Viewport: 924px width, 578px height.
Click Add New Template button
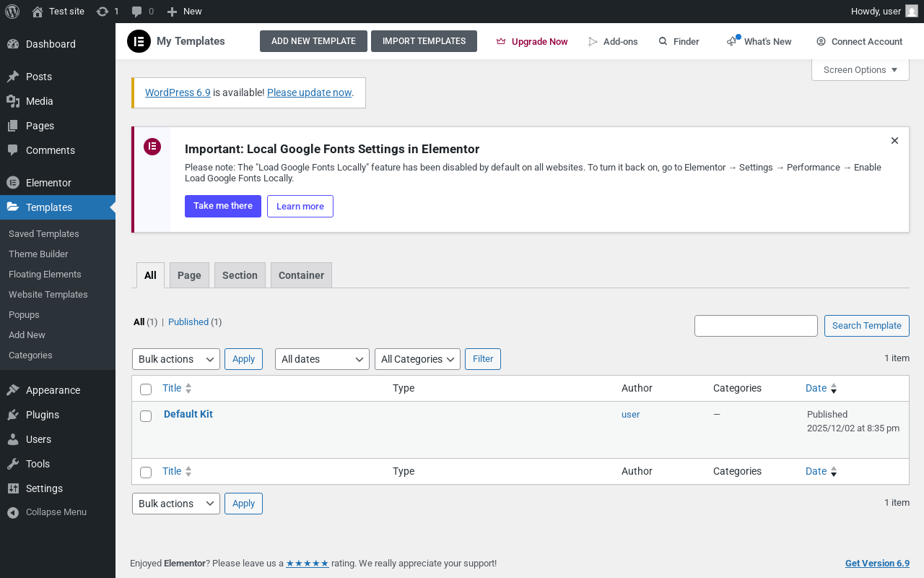pos(313,41)
